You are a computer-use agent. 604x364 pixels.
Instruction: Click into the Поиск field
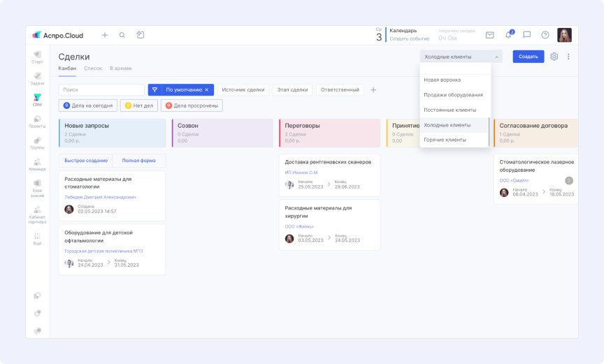click(101, 89)
